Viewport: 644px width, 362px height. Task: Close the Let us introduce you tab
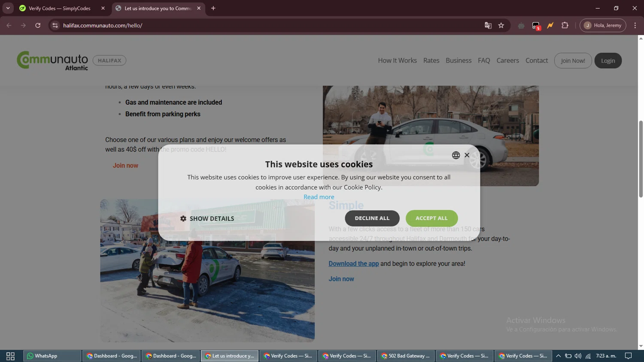pyautogui.click(x=199, y=8)
